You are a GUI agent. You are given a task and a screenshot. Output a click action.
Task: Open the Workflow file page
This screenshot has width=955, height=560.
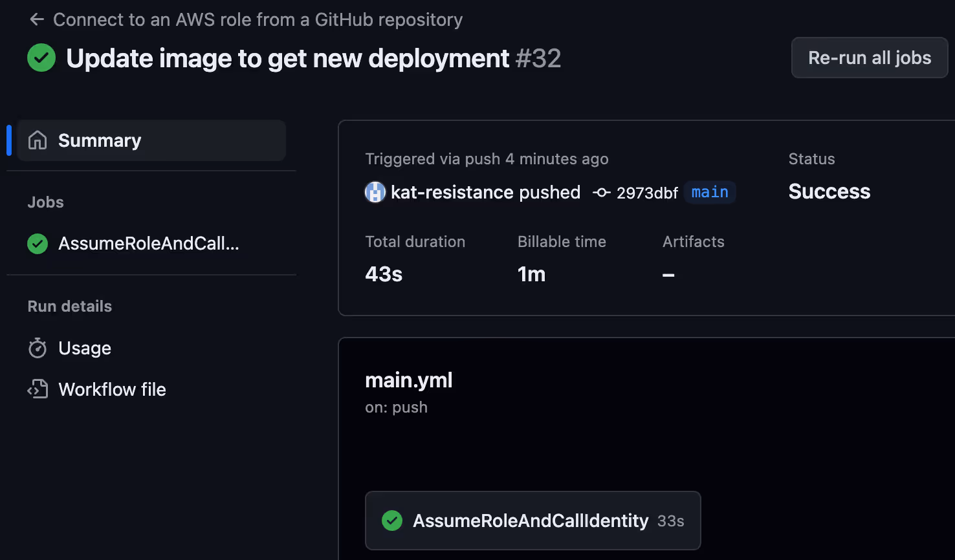[112, 389]
